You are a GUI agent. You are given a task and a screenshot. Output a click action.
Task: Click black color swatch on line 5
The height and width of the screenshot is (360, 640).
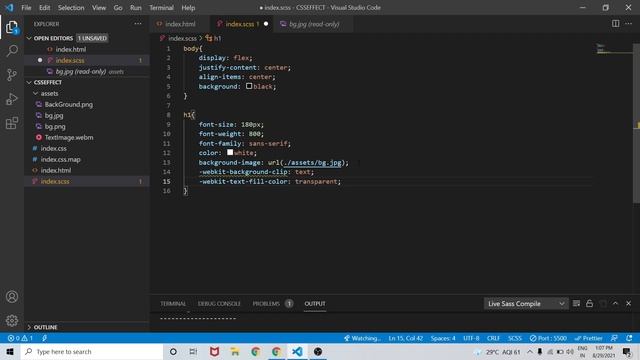(x=249, y=86)
